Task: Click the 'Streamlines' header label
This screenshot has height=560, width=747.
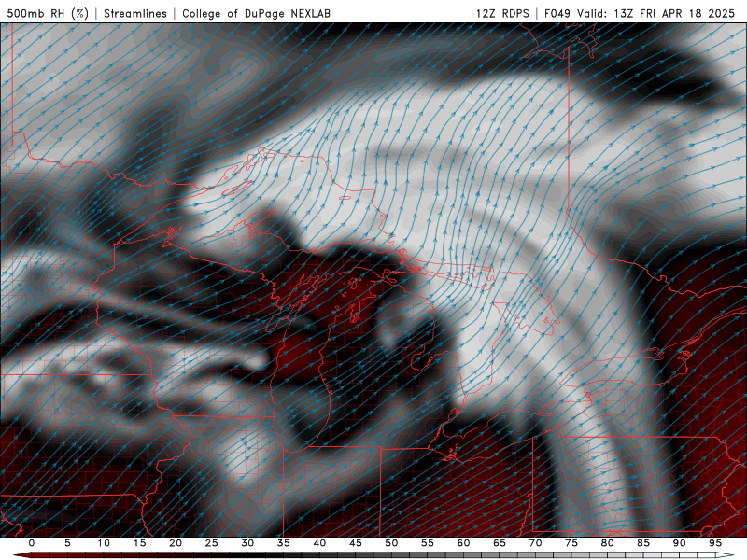Action: click(x=135, y=13)
